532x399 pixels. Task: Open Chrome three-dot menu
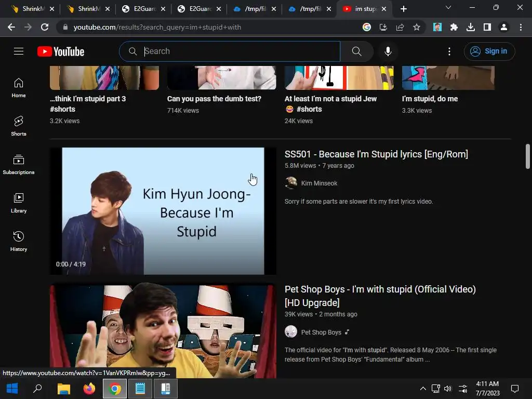point(521,27)
